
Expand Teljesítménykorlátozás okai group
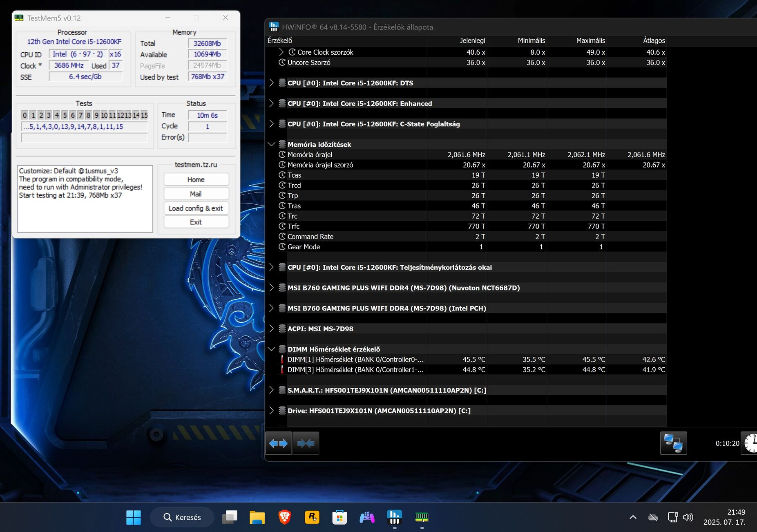click(271, 267)
